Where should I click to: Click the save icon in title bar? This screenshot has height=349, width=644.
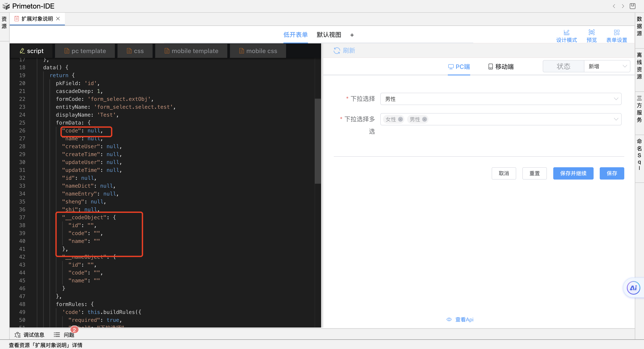pyautogui.click(x=632, y=6)
